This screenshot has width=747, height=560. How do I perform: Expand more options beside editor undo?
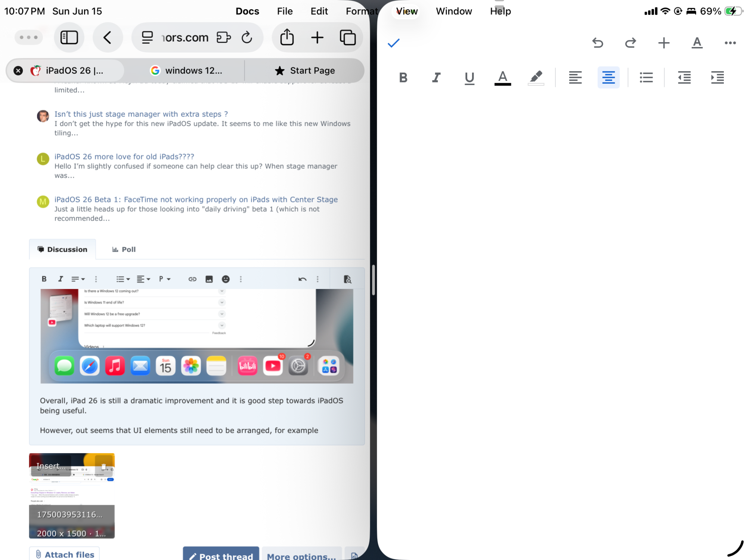(x=318, y=279)
